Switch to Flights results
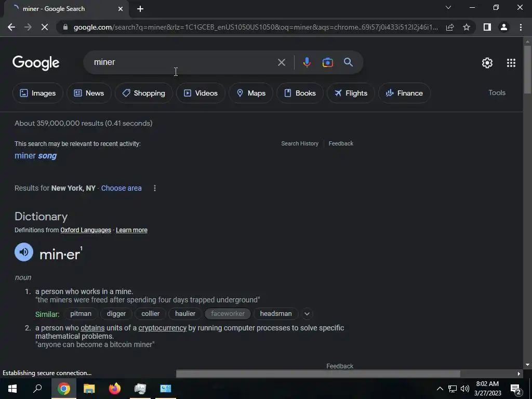 351,93
